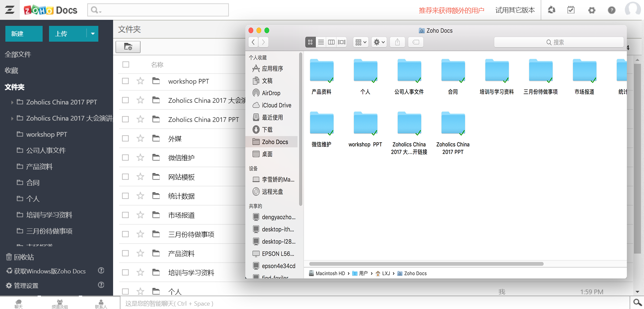Check the 外媒 row checkbox
The width and height of the screenshot is (644, 309).
[x=126, y=138]
